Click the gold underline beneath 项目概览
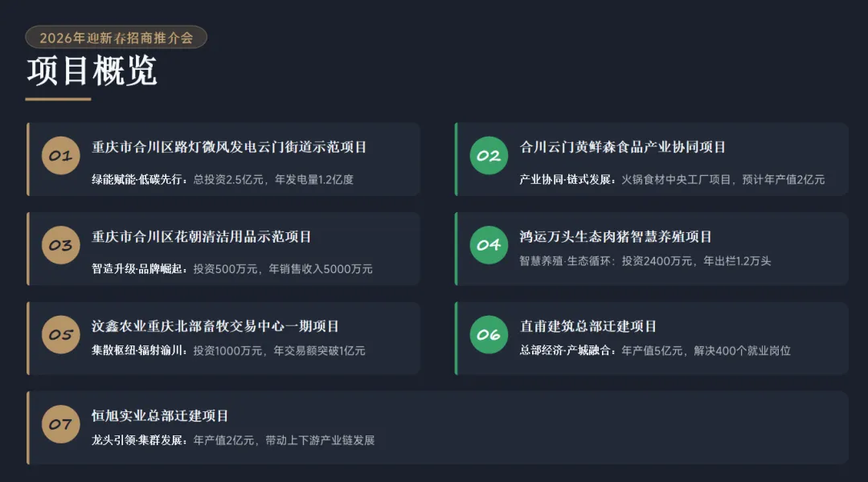This screenshot has height=482, width=868. tap(58, 99)
